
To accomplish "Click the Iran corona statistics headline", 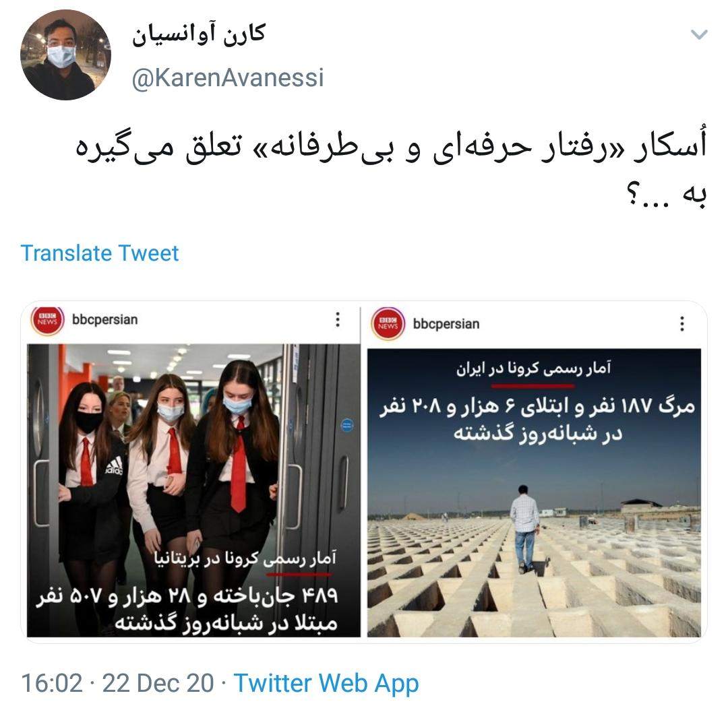I will click(533, 369).
